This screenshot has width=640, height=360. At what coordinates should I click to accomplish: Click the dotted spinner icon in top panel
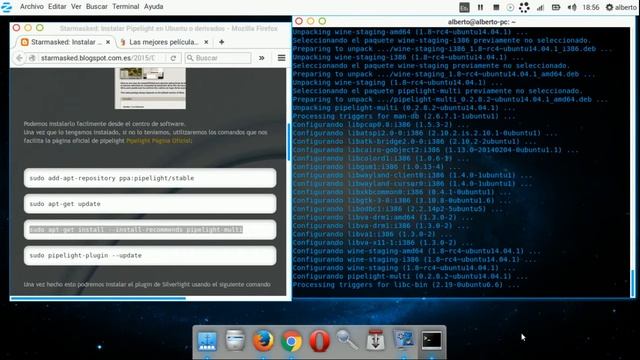[x=524, y=7]
